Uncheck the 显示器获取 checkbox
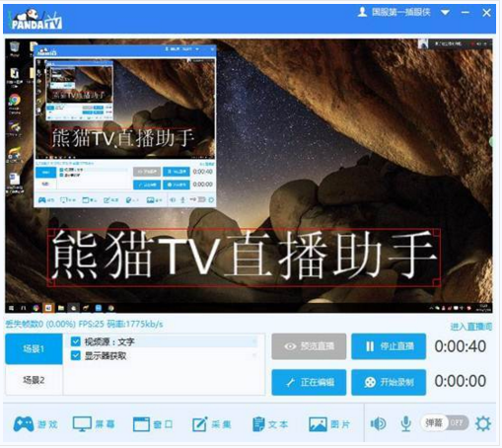This screenshot has width=502, height=448. tap(76, 355)
